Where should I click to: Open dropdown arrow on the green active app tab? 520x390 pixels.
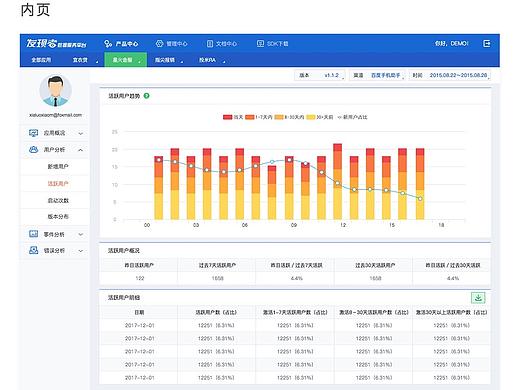[140, 61]
